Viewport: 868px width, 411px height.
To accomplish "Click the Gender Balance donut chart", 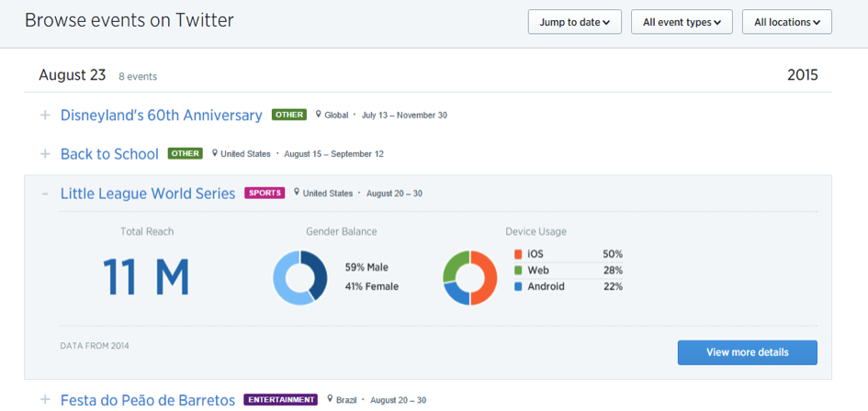I will click(299, 277).
